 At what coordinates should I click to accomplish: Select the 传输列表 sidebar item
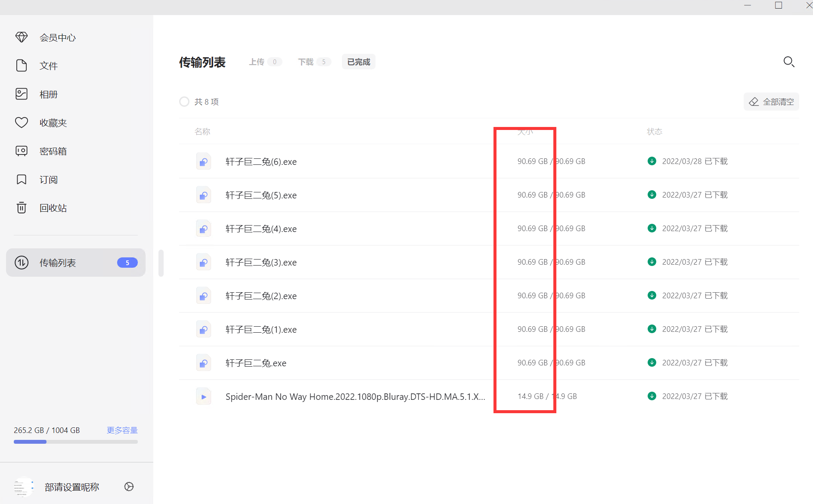pos(76,263)
